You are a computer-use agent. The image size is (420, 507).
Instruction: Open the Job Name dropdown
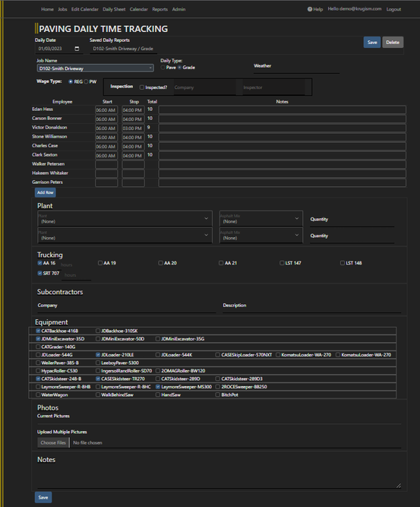point(95,68)
